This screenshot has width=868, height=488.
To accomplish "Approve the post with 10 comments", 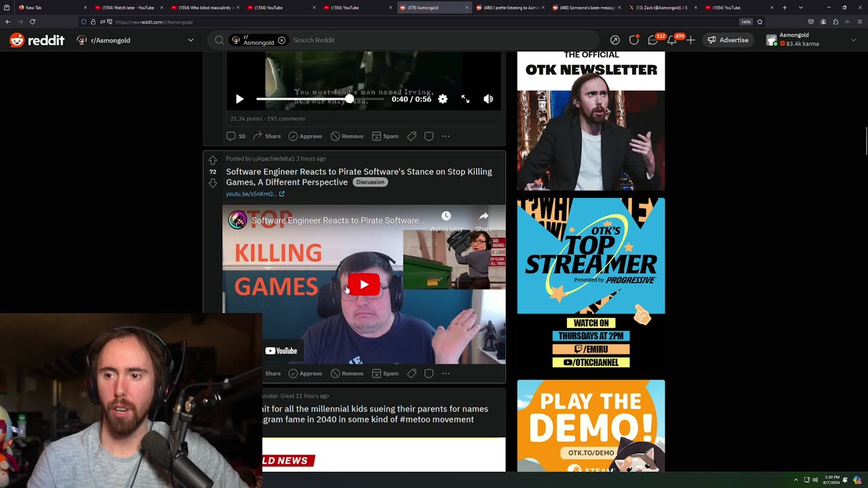I will [x=305, y=136].
